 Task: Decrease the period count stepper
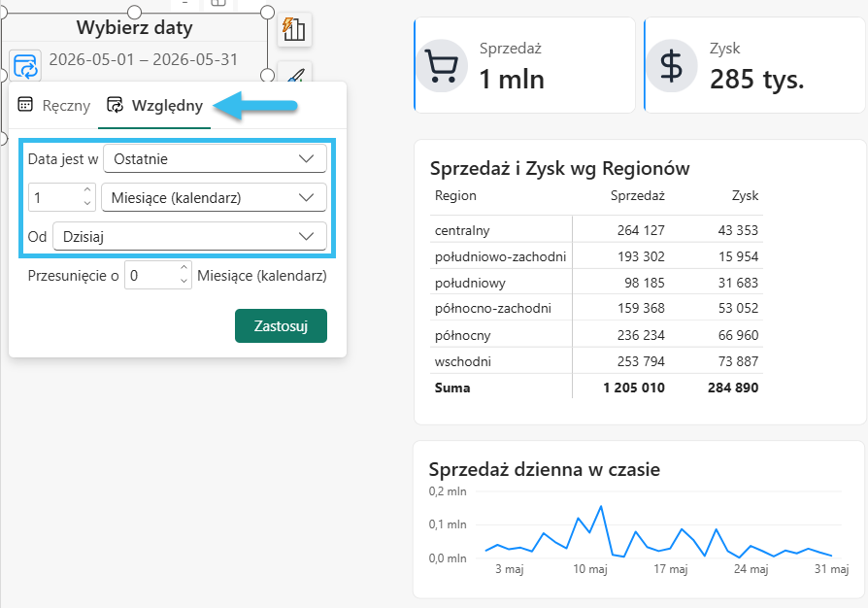click(x=87, y=204)
